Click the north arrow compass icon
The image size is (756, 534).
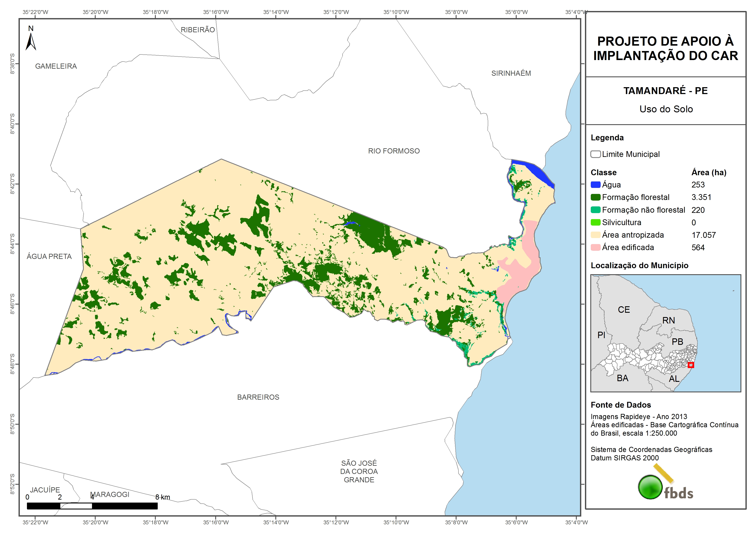coord(31,41)
